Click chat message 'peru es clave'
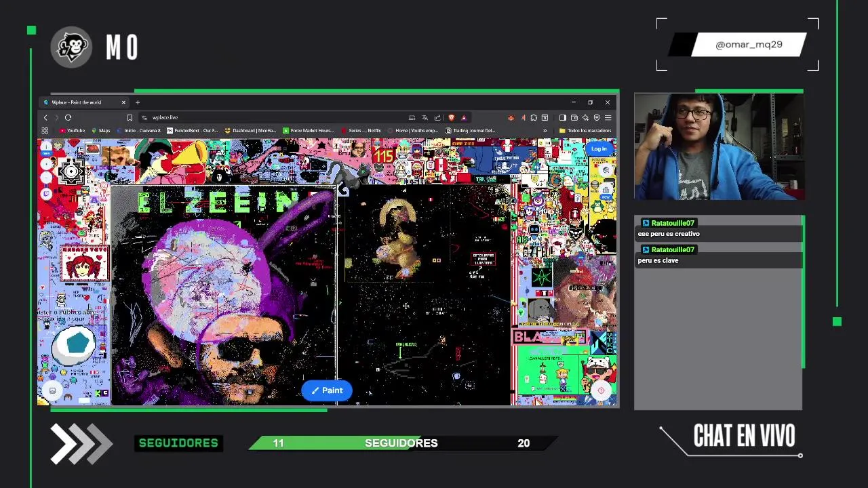Image resolution: width=868 pixels, height=488 pixels. 658,260
